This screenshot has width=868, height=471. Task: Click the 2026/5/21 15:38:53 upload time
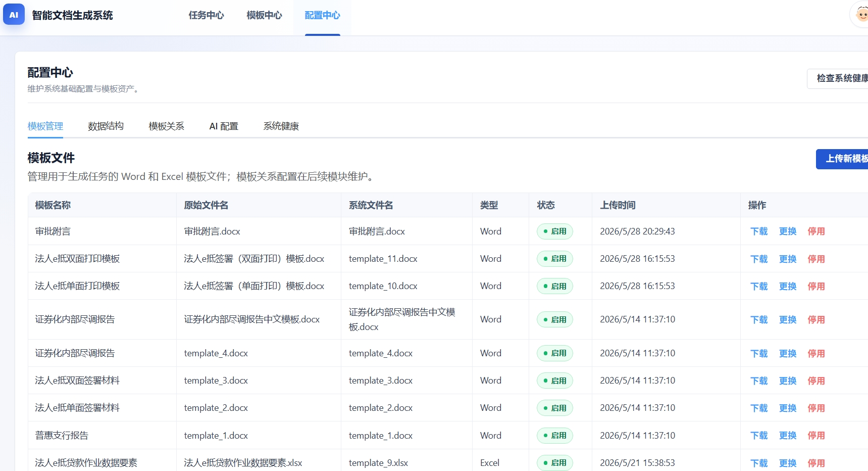[x=637, y=463]
